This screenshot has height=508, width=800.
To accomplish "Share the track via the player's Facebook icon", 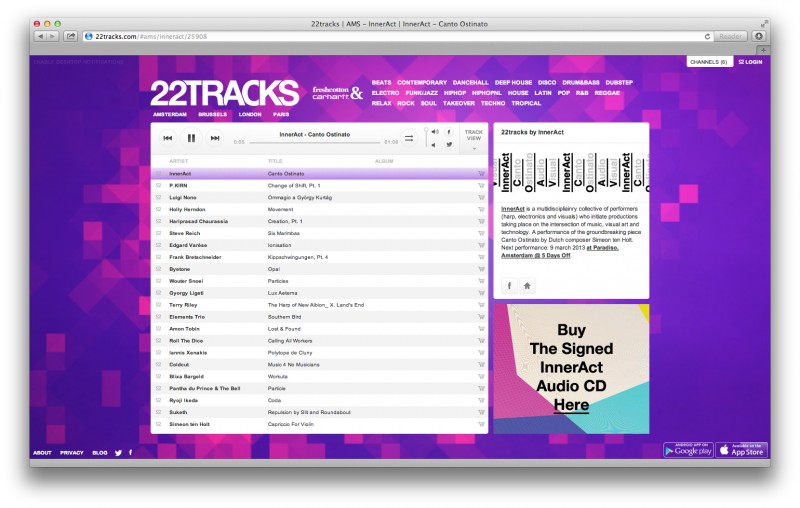I will tap(449, 132).
